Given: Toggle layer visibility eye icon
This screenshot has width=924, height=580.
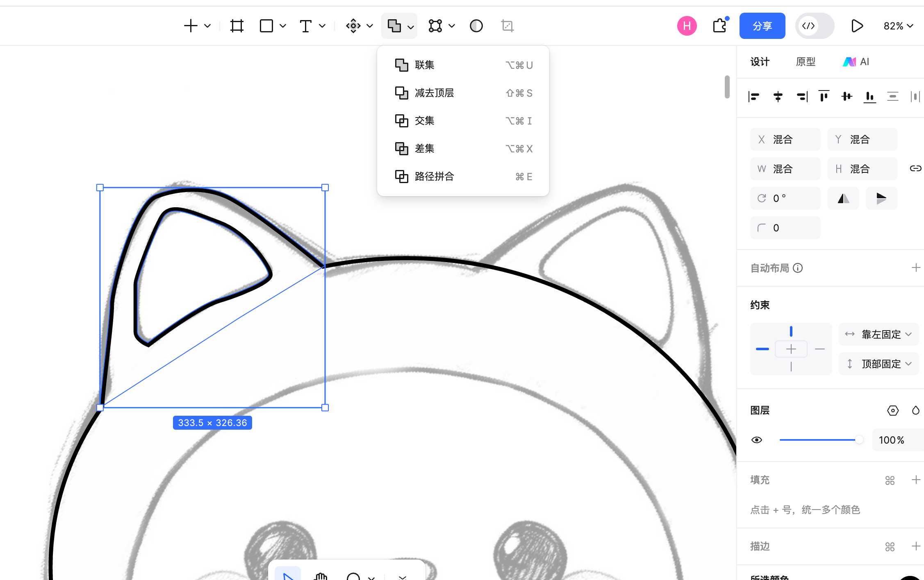Looking at the screenshot, I should coord(757,440).
